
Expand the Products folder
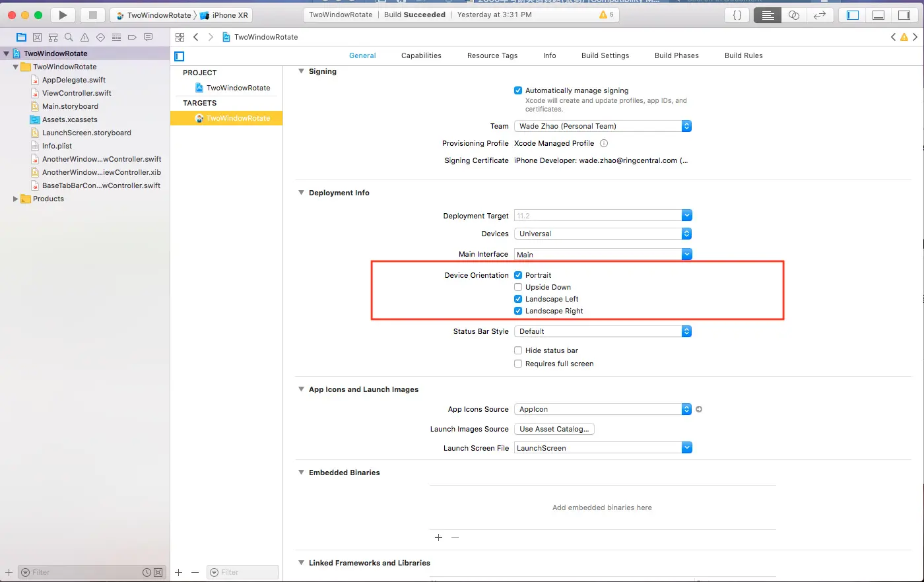pos(16,199)
